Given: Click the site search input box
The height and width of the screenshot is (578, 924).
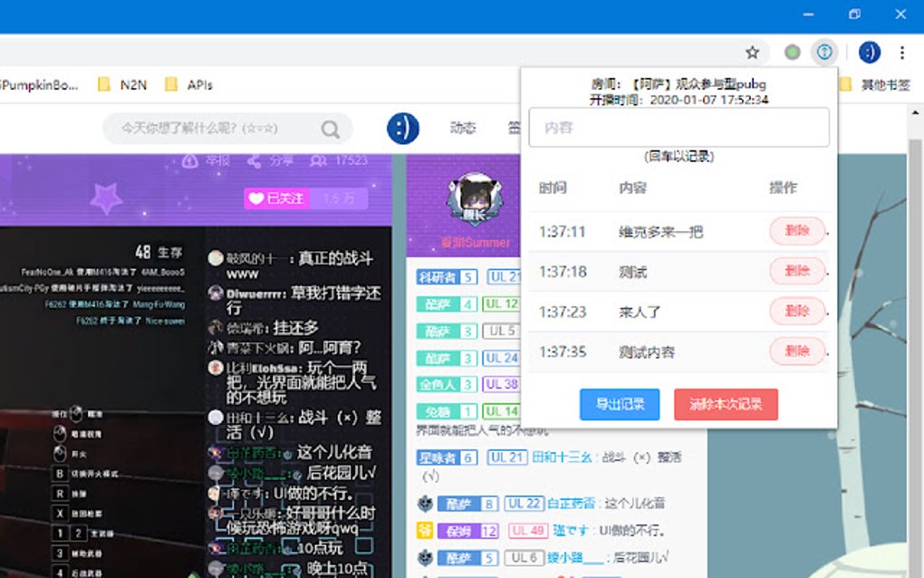Looking at the screenshot, I should pyautogui.click(x=218, y=129).
